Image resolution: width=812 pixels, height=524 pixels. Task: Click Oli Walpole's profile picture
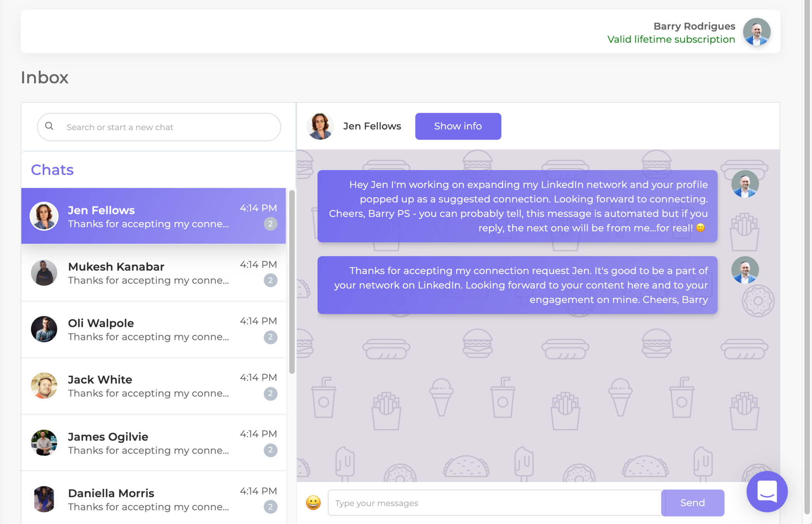point(44,329)
